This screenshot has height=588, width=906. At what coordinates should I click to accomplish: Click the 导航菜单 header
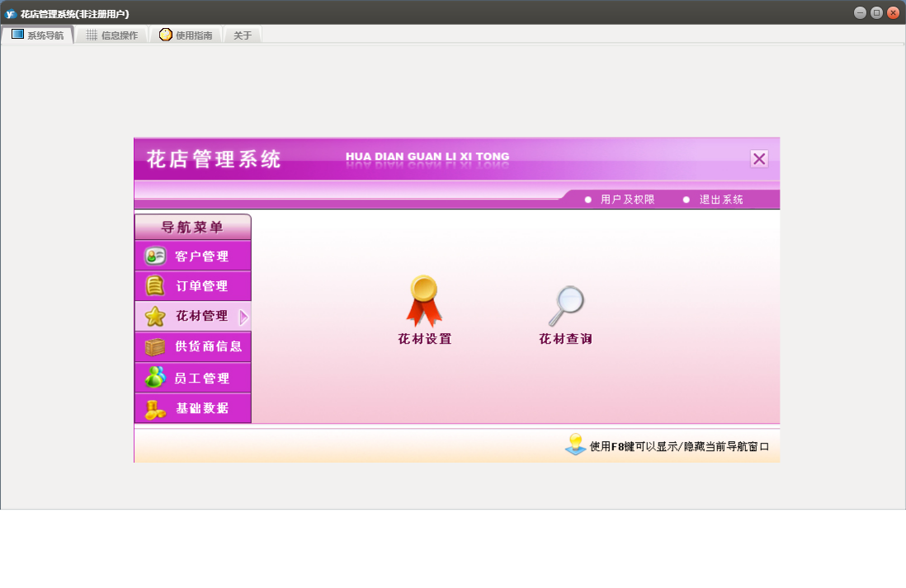pos(193,227)
